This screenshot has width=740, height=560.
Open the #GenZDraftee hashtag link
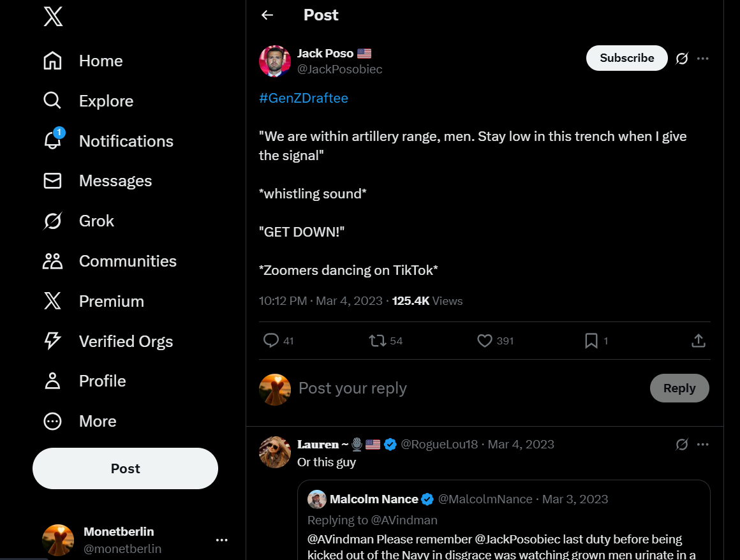tap(304, 98)
